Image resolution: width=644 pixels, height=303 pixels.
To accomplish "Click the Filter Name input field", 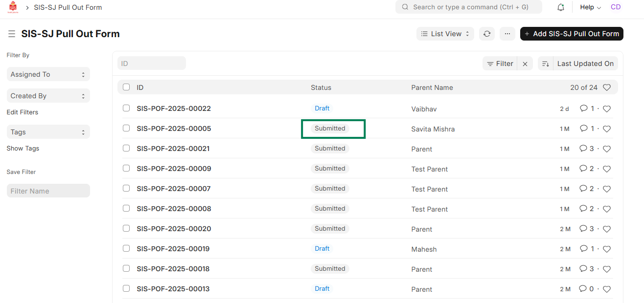I will 48,191.
